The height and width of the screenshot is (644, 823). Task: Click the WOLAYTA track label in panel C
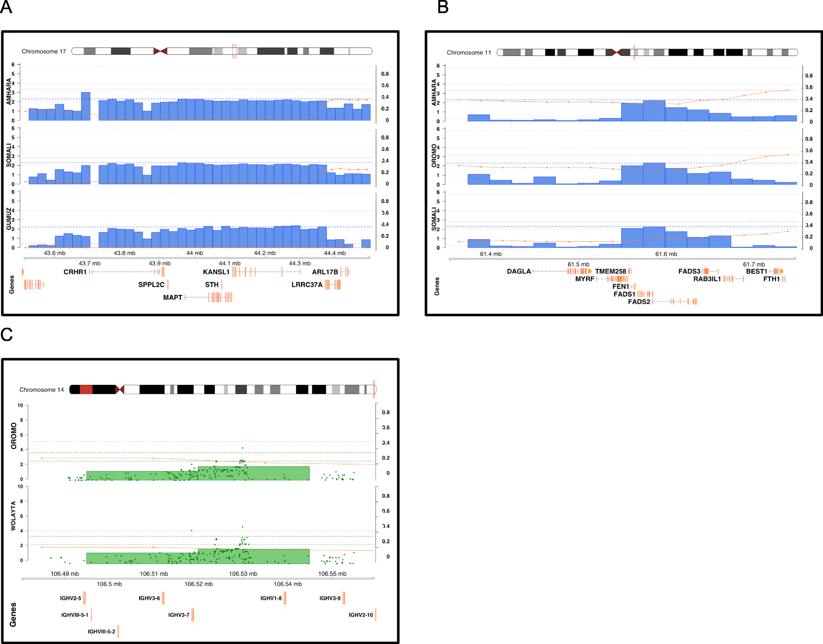coord(13,515)
